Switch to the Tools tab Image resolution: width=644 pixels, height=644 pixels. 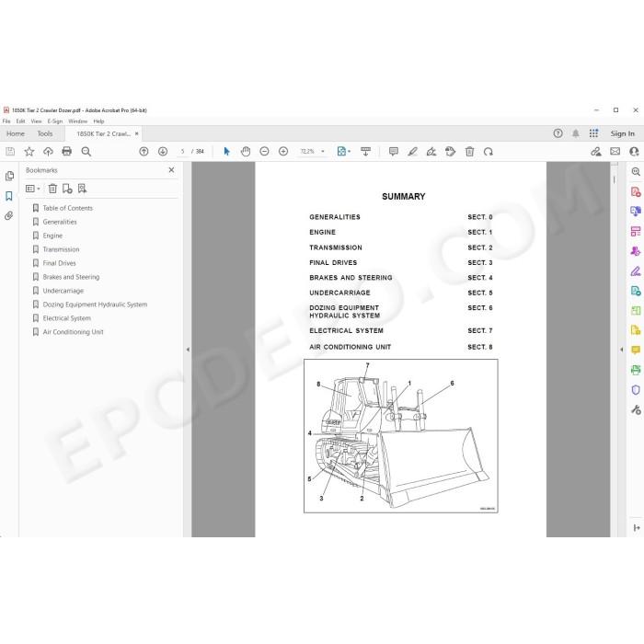(45, 134)
